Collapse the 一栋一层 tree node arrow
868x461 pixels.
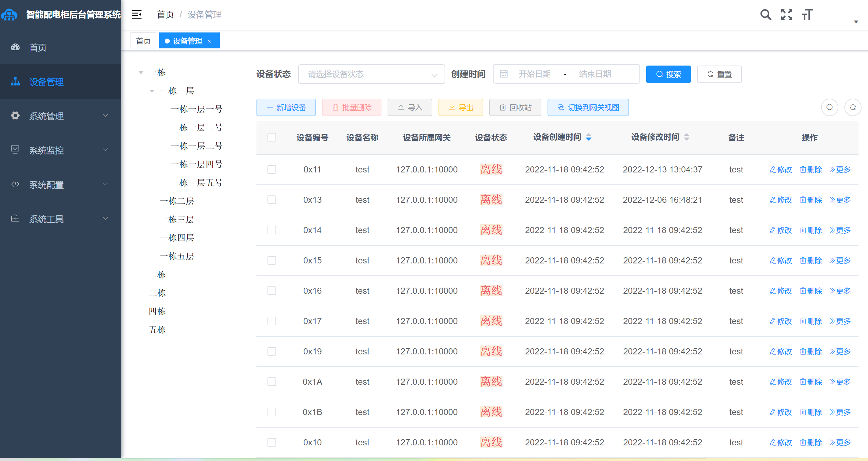pos(152,91)
